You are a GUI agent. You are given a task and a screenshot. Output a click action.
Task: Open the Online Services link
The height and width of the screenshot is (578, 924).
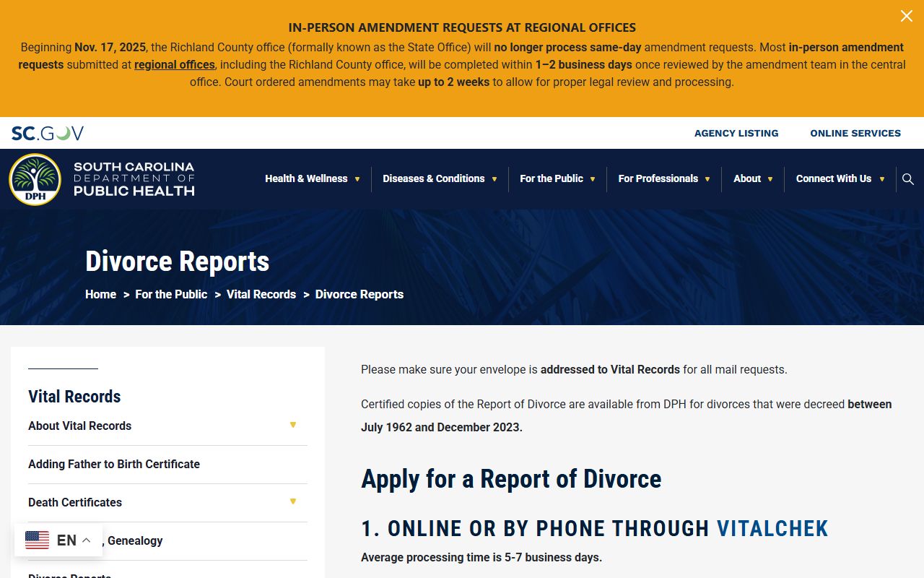point(855,133)
